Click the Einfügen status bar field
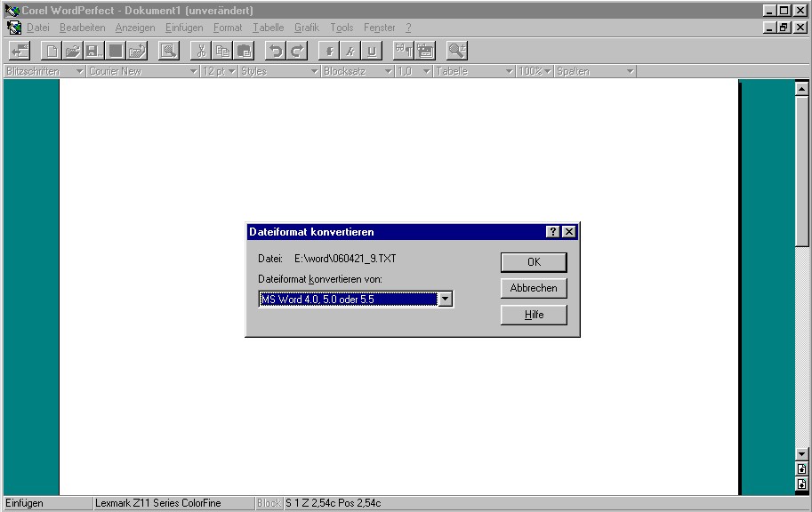The height and width of the screenshot is (512, 812). point(48,503)
